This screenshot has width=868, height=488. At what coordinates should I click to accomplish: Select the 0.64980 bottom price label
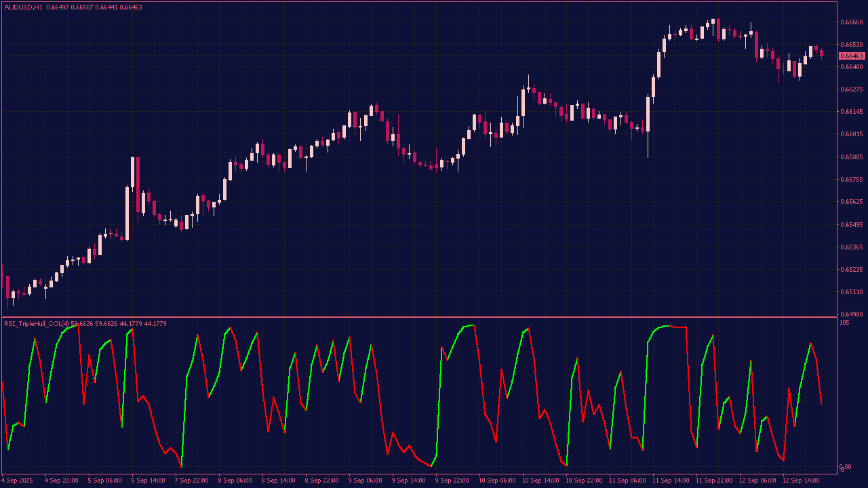point(852,314)
